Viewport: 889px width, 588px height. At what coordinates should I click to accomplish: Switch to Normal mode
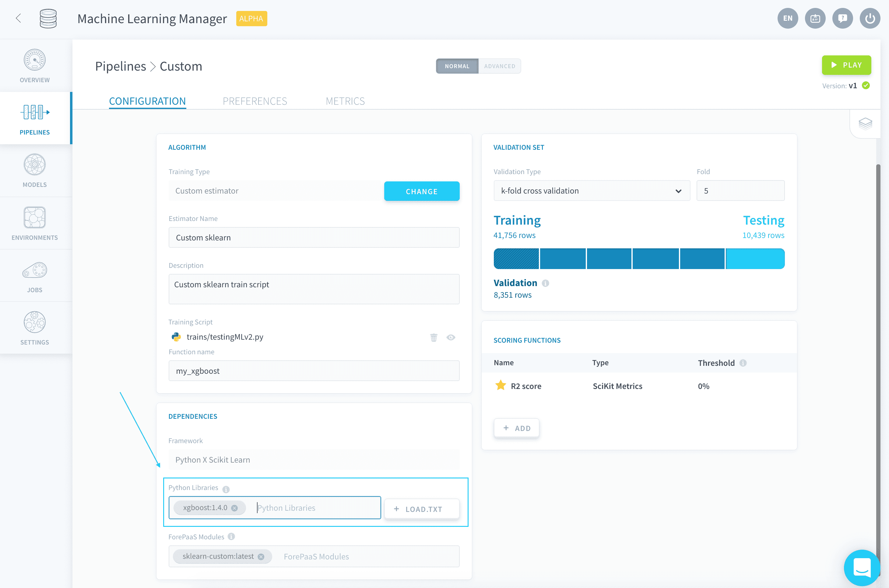pyautogui.click(x=457, y=66)
